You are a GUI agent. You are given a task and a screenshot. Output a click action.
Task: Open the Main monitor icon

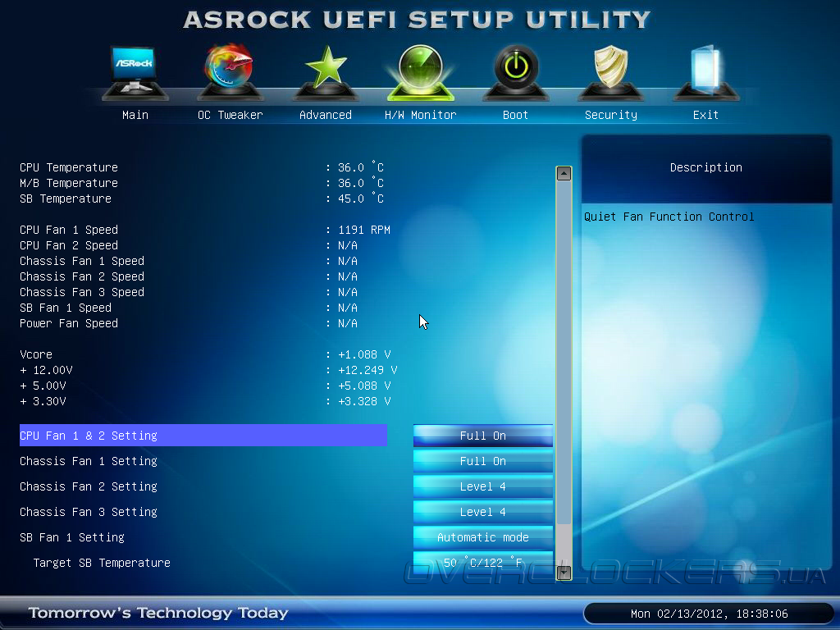pyautogui.click(x=135, y=72)
